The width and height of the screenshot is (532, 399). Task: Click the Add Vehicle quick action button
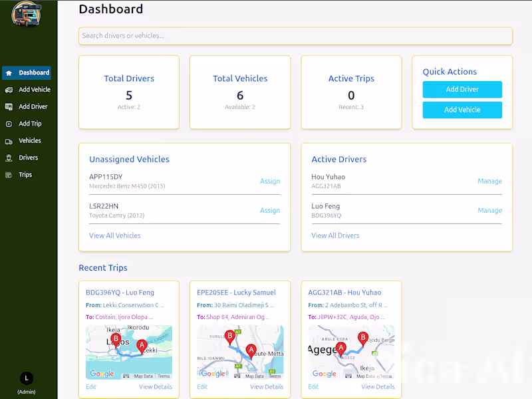coord(462,110)
